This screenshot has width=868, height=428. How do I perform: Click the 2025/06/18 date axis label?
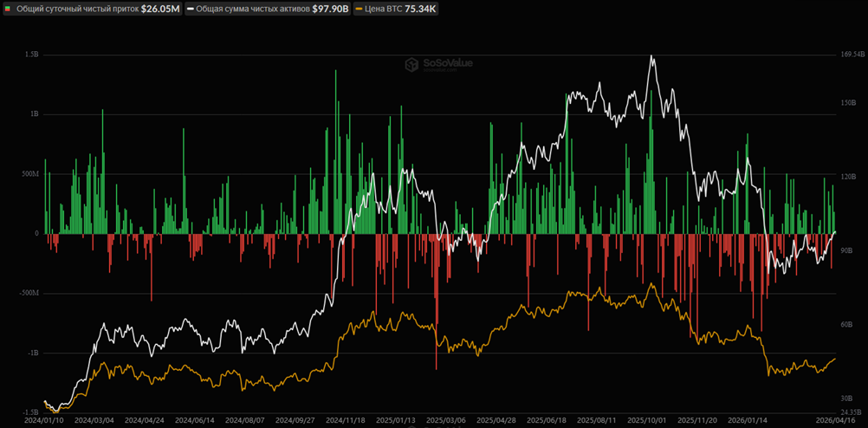tap(546, 420)
